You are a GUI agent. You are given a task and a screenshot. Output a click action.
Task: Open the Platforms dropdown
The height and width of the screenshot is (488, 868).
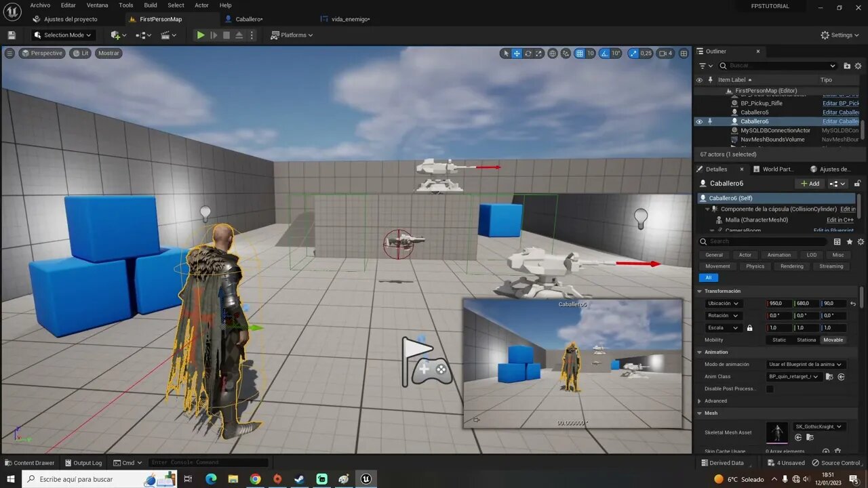tap(292, 35)
